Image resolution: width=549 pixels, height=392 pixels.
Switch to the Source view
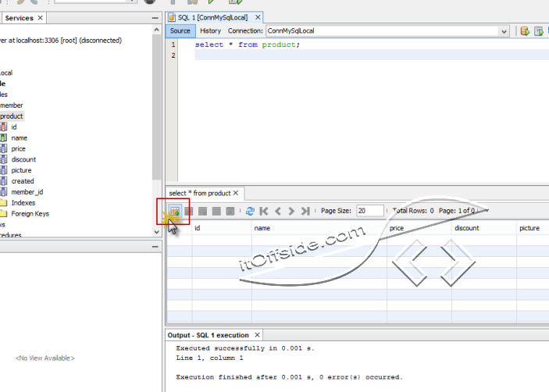(180, 31)
